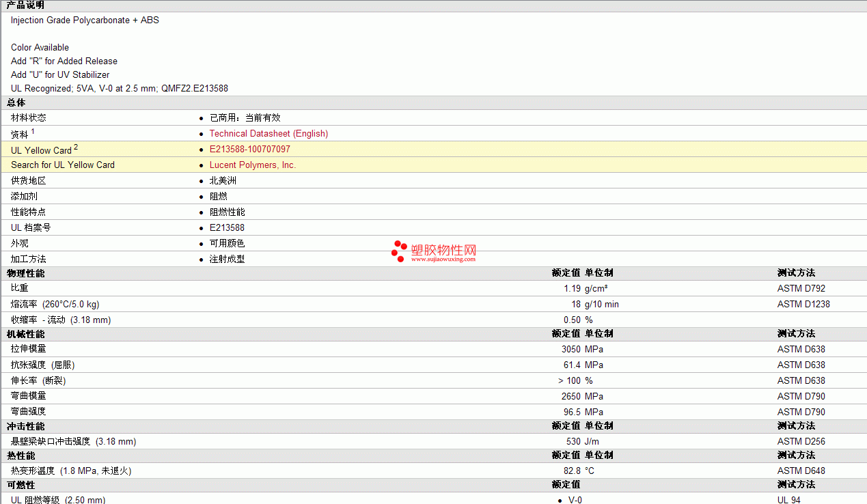The image size is (867, 504).
Task: Click 收缩率 - 流动 (3.18 mm) label
Action: pyautogui.click(x=61, y=320)
